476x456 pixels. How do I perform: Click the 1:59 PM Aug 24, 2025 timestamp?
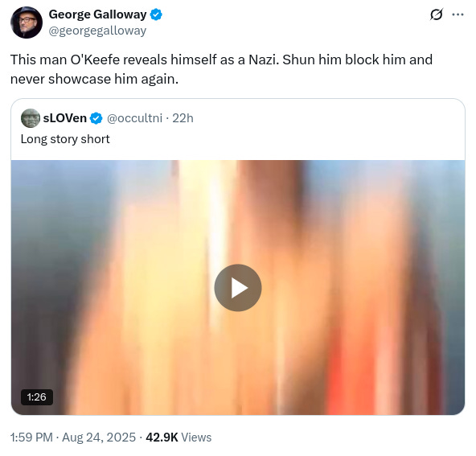(x=73, y=438)
